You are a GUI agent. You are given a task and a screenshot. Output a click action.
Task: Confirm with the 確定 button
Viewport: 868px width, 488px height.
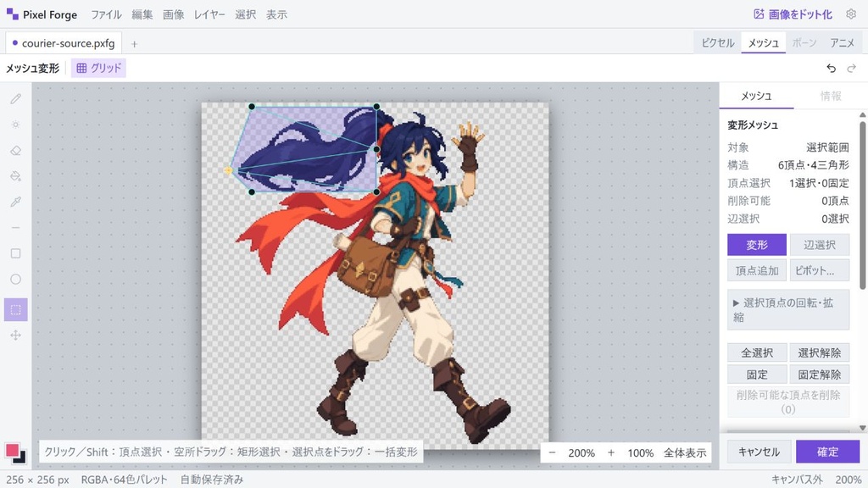[827, 452]
